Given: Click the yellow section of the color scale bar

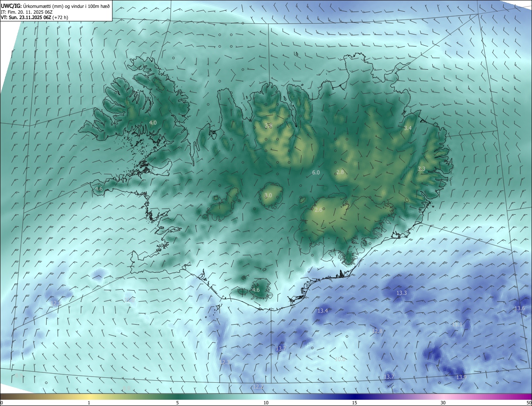Looking at the screenshot, I should click(89, 396).
